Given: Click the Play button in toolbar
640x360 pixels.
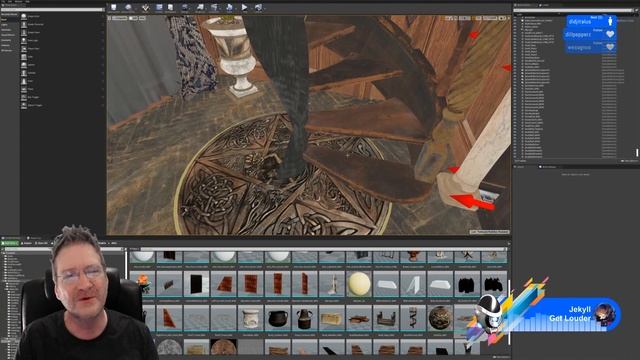Looking at the screenshot, I should pos(244,7).
